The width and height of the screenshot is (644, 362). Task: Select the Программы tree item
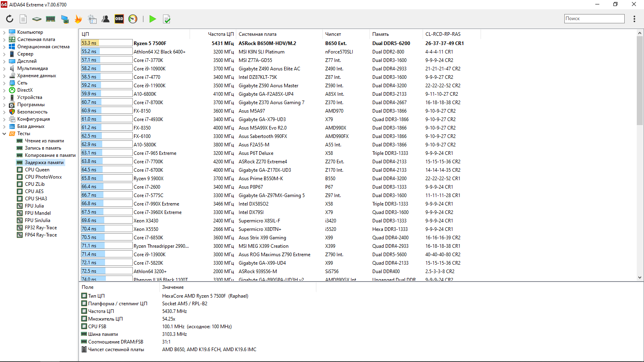pos(31,105)
